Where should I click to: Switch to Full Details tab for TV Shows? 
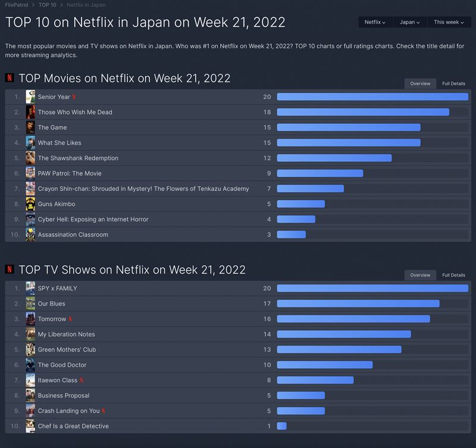tap(453, 275)
